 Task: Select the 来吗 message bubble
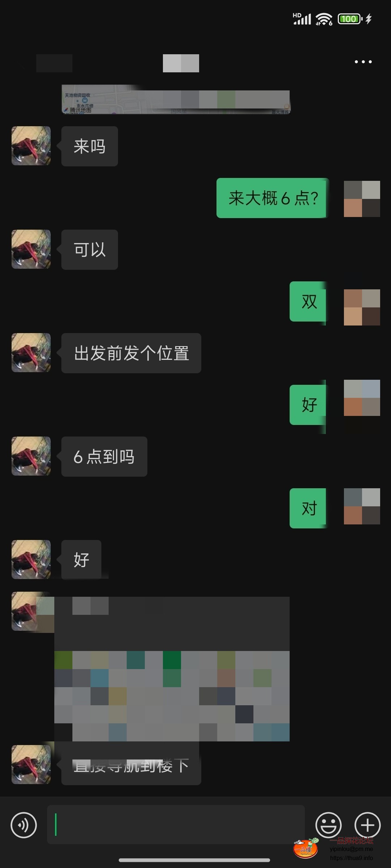89,146
